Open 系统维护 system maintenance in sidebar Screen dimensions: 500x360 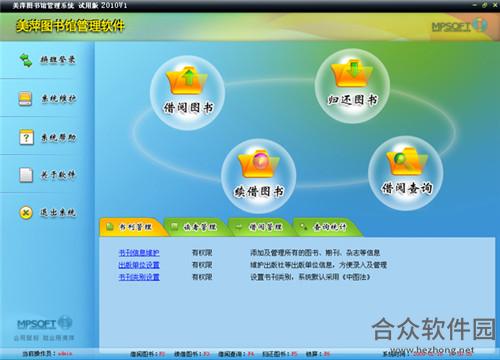click(47, 98)
